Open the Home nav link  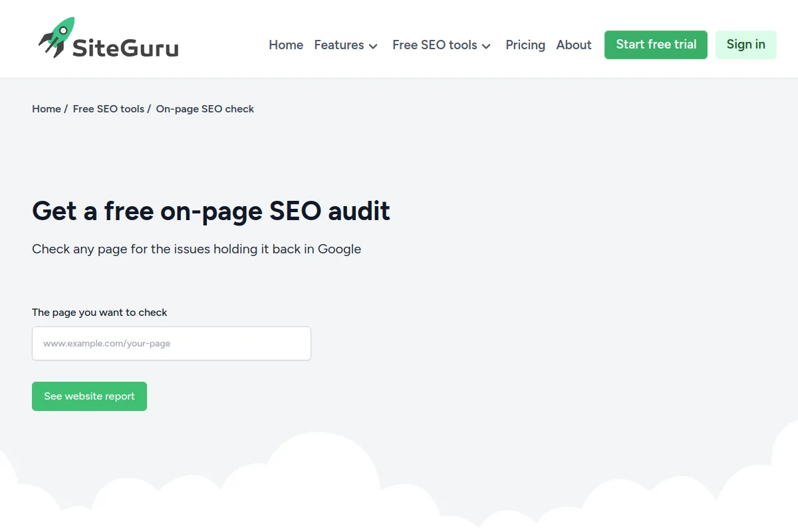pyautogui.click(x=286, y=45)
